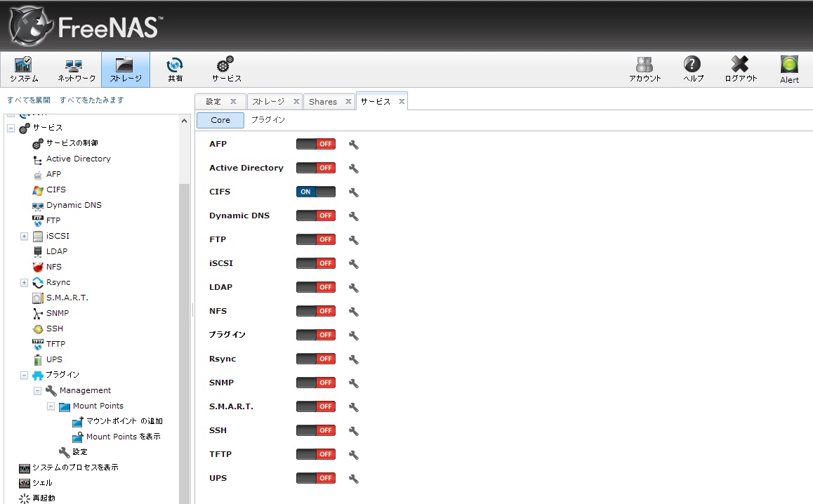Collapse the Mount Points tree node
Screen dimensions: 813x504
point(51,406)
